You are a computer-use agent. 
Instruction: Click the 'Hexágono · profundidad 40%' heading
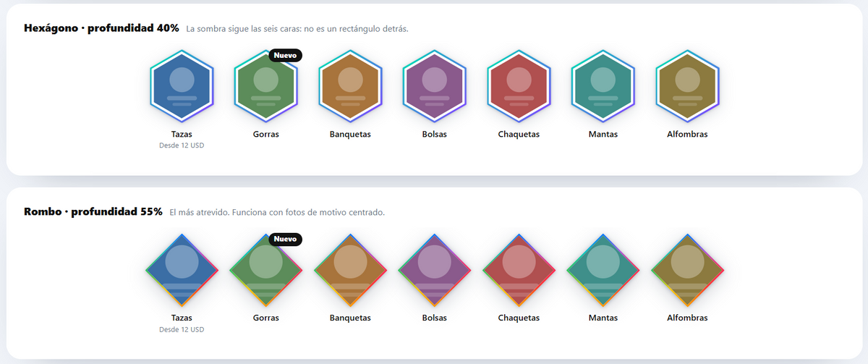(x=101, y=28)
